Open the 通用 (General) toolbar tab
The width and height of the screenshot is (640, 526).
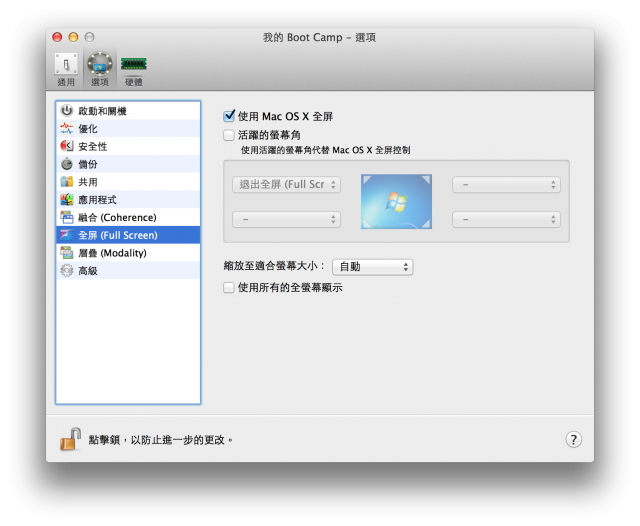point(66,69)
